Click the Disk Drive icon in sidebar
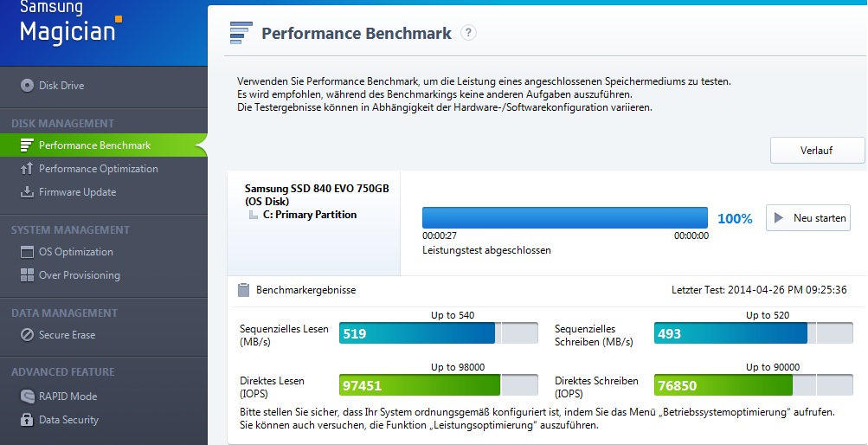 [x=27, y=86]
